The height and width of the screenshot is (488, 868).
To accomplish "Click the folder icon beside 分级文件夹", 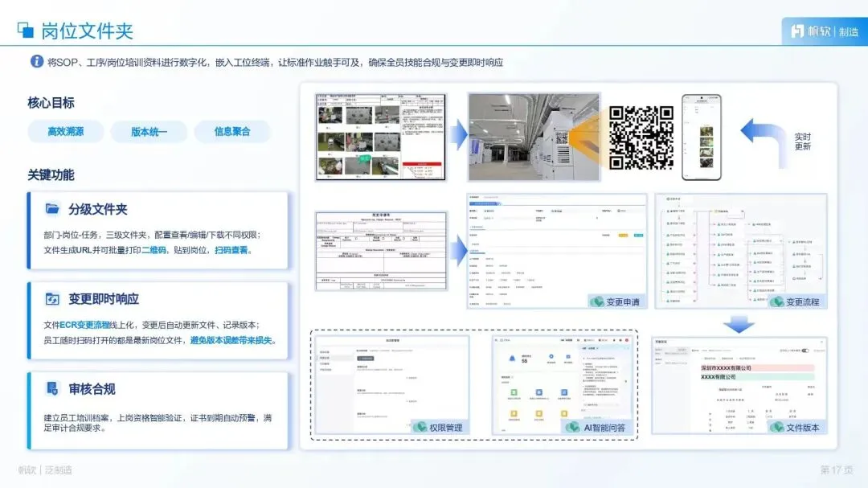I will tap(52, 209).
